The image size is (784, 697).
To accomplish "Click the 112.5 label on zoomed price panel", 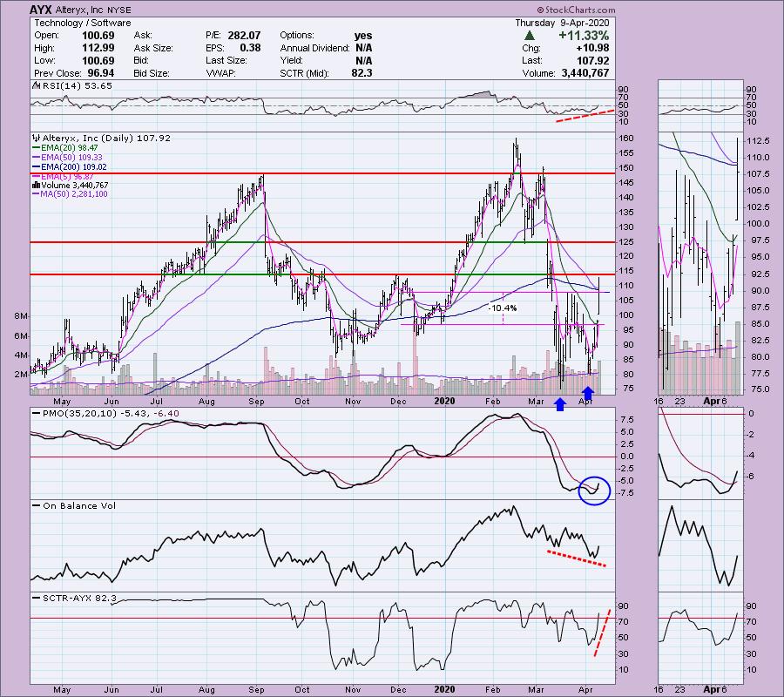I will [758, 141].
